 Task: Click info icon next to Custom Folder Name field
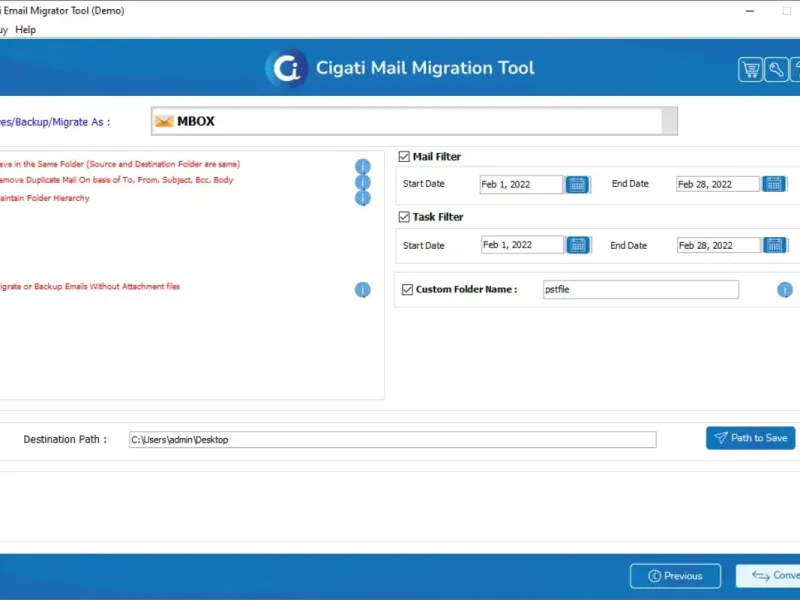(785, 290)
